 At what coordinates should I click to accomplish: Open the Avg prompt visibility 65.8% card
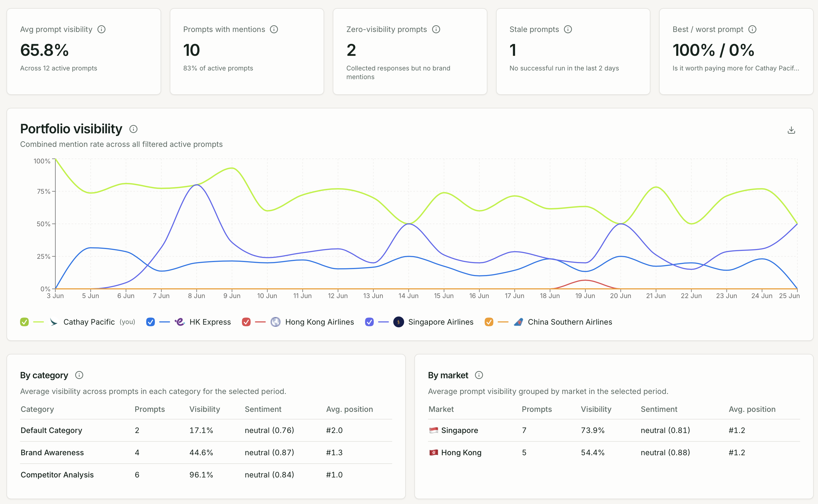point(84,52)
